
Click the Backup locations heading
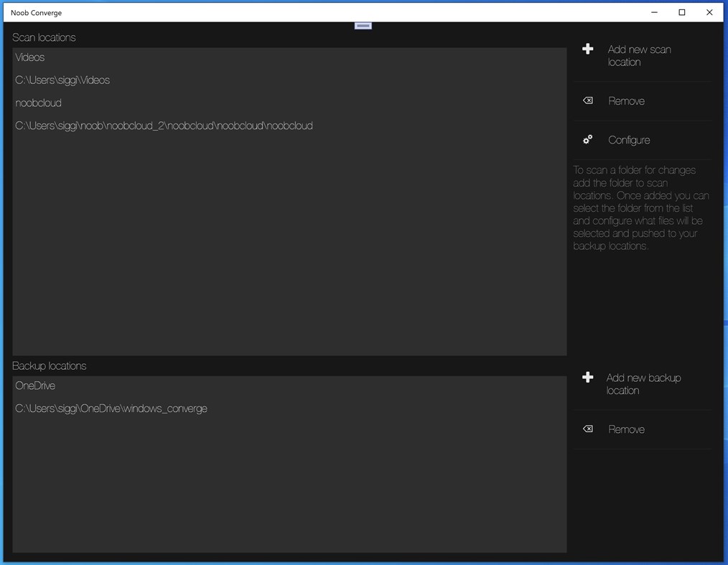pyautogui.click(x=50, y=365)
